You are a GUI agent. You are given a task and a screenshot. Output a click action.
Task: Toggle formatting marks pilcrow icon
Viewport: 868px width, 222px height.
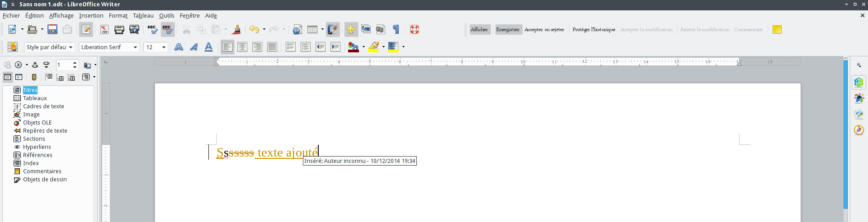(396, 29)
